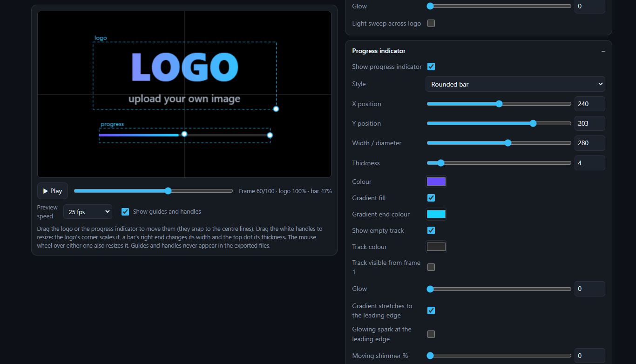Click the Thickness value field 4
Image resolution: width=636 pixels, height=364 pixels.
(x=589, y=163)
